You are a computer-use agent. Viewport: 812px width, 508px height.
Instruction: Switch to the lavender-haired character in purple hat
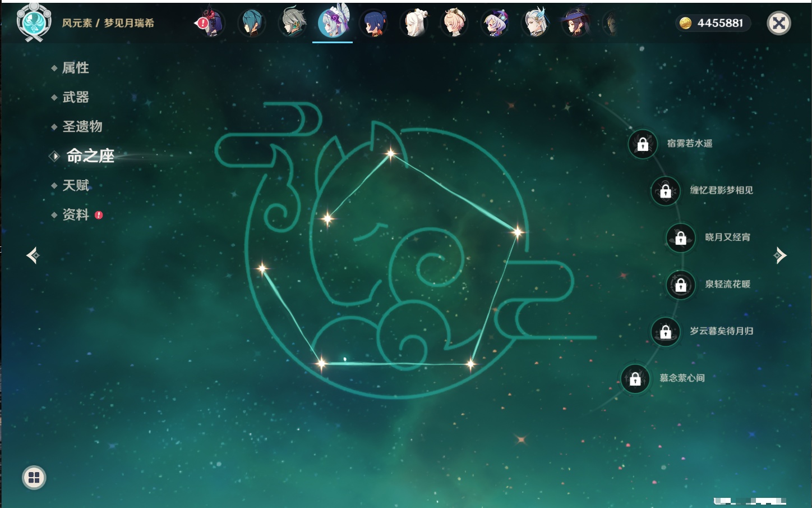tap(495, 23)
